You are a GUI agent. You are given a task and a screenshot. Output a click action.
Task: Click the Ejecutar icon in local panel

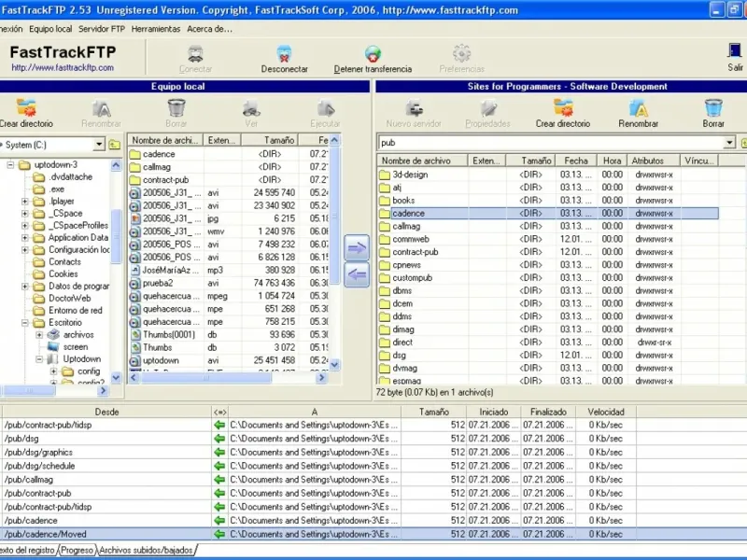click(x=326, y=107)
